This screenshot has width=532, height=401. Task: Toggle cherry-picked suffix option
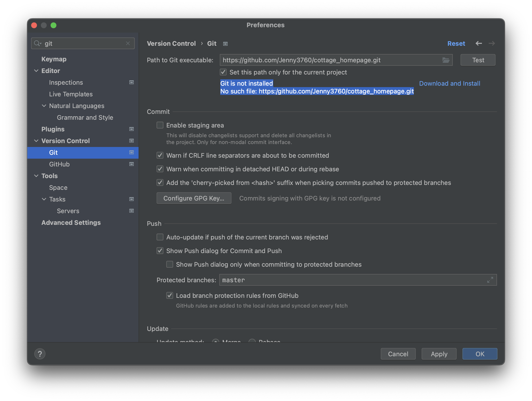pos(160,183)
